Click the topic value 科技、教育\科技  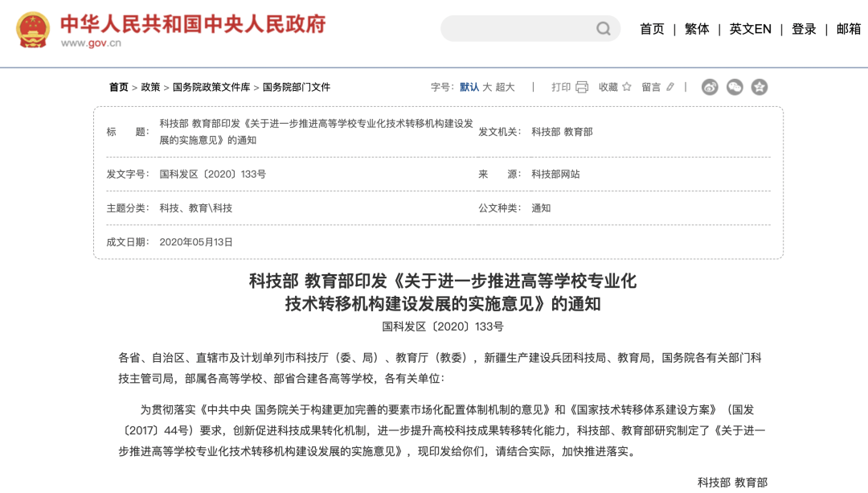[196, 208]
